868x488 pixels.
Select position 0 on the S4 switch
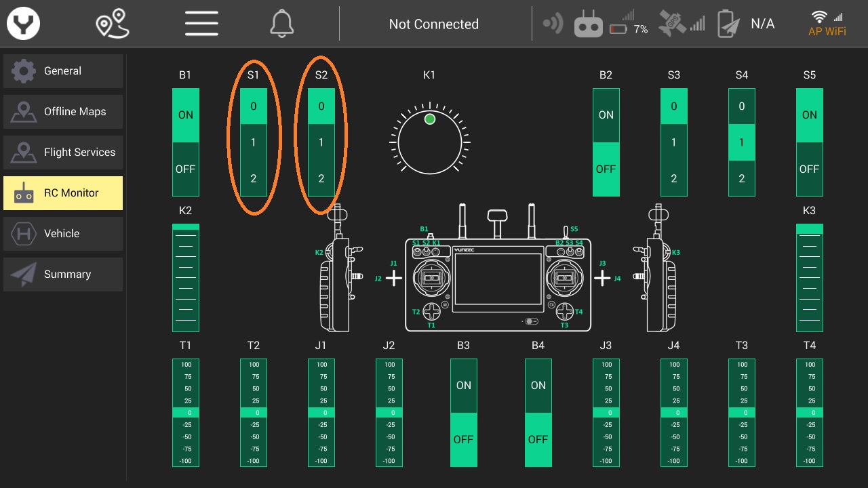click(741, 106)
